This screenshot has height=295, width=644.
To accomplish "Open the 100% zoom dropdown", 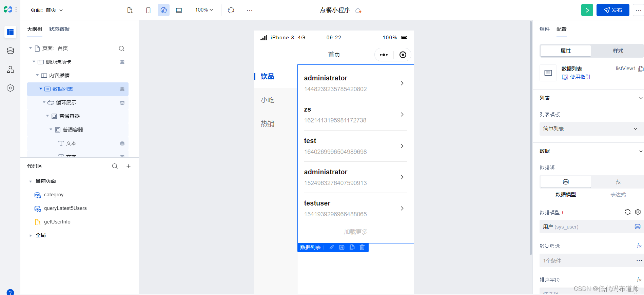I will (204, 10).
